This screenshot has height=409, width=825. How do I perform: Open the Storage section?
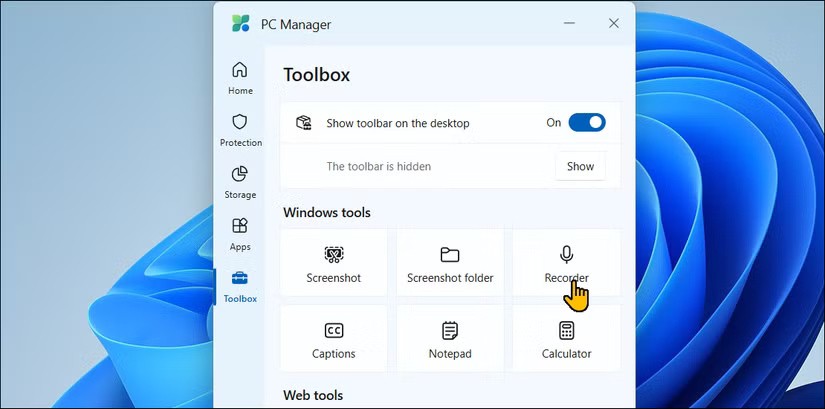[x=240, y=182]
